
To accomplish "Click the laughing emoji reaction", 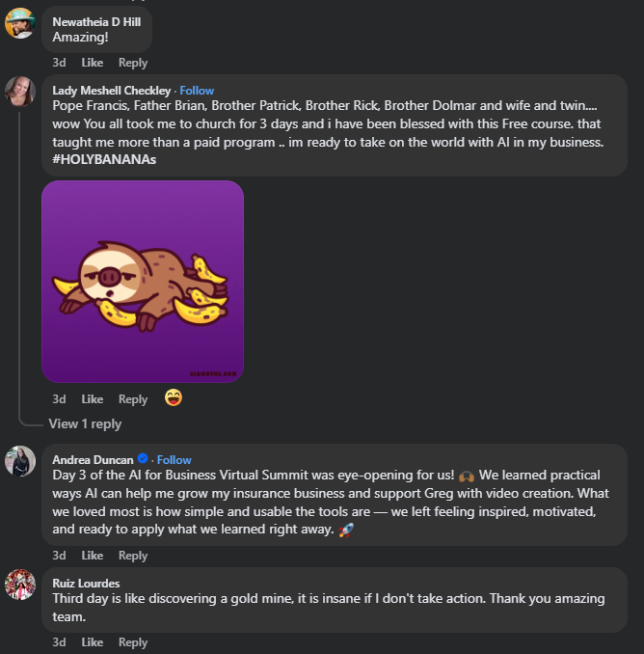I will click(174, 397).
